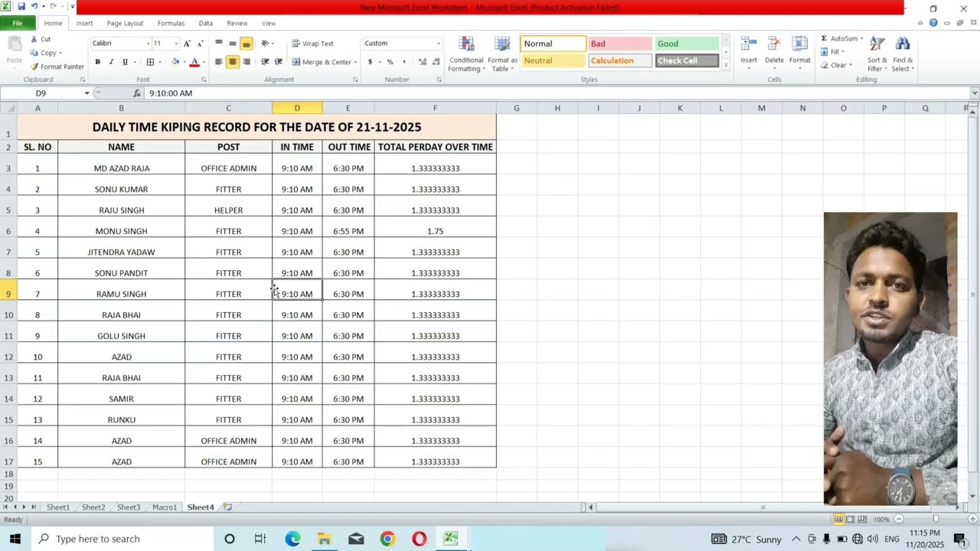The width and height of the screenshot is (980, 551).
Task: Open the Custom number format dropdown
Action: [438, 44]
